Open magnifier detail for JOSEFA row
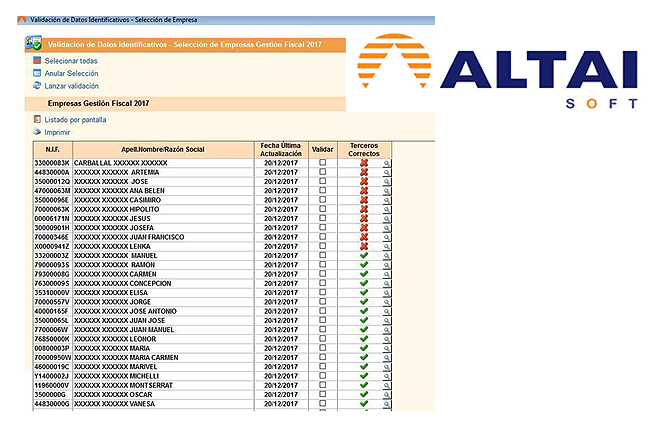660x425 pixels. 386,228
